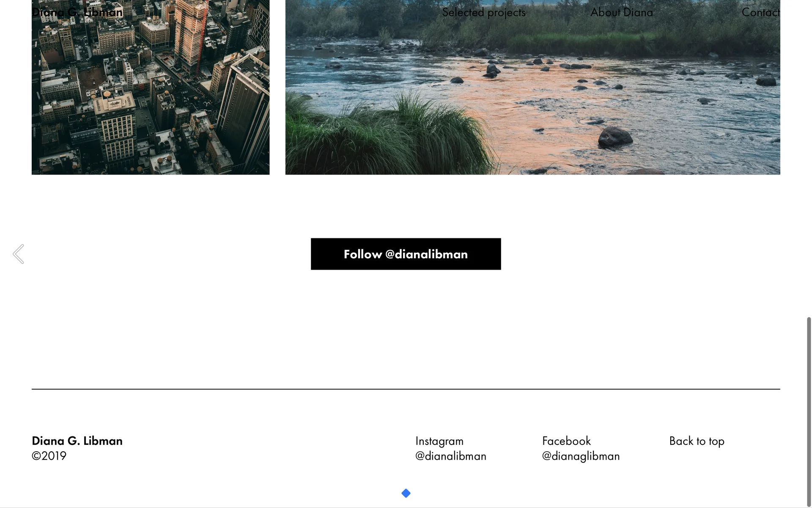Click the vertical page scrollbar thumb
Screen dimensions: 812x508
tap(809, 411)
